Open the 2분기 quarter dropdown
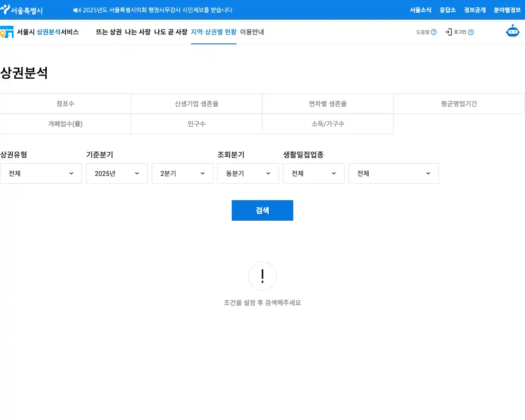This screenshot has height=420, width=525. [183, 173]
